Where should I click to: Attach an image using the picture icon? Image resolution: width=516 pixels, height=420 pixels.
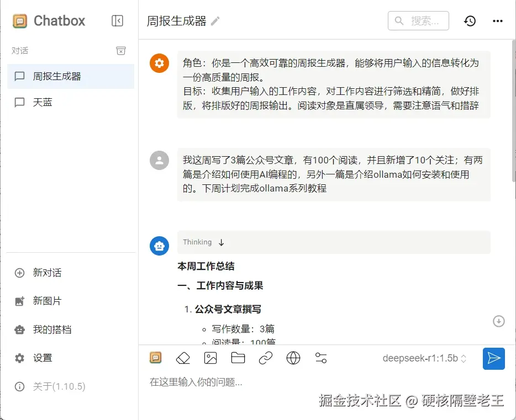pos(210,358)
